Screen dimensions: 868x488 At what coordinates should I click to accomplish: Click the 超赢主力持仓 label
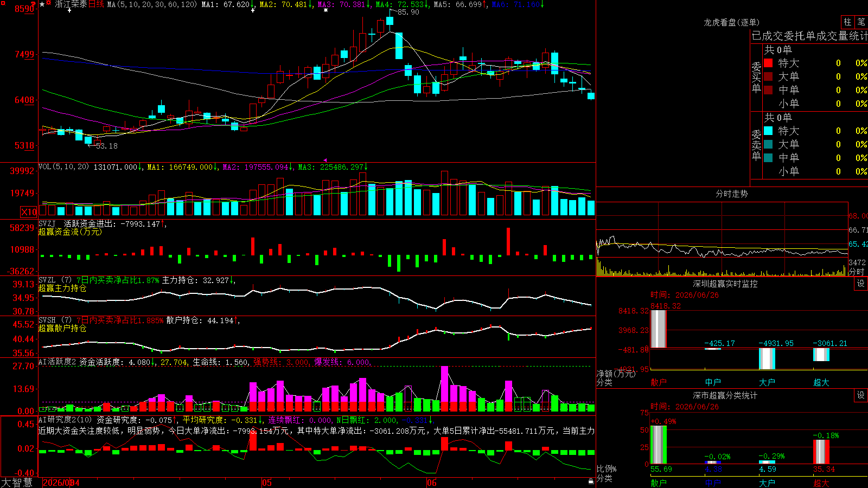tap(62, 288)
